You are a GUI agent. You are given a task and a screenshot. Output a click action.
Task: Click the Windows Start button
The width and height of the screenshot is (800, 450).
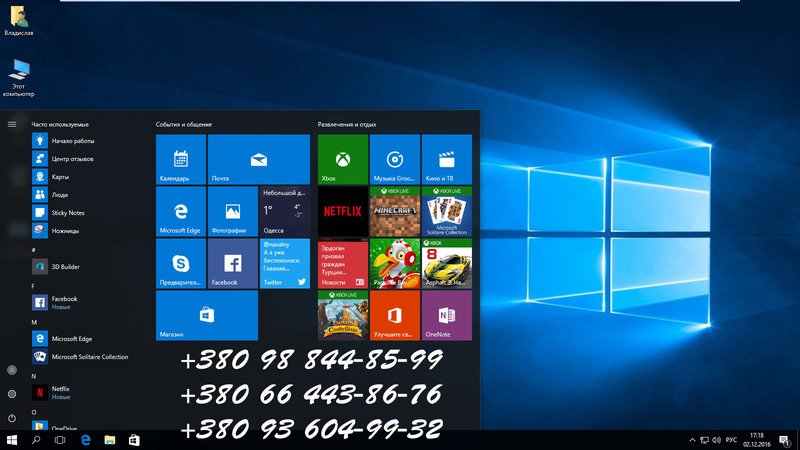coord(12,440)
